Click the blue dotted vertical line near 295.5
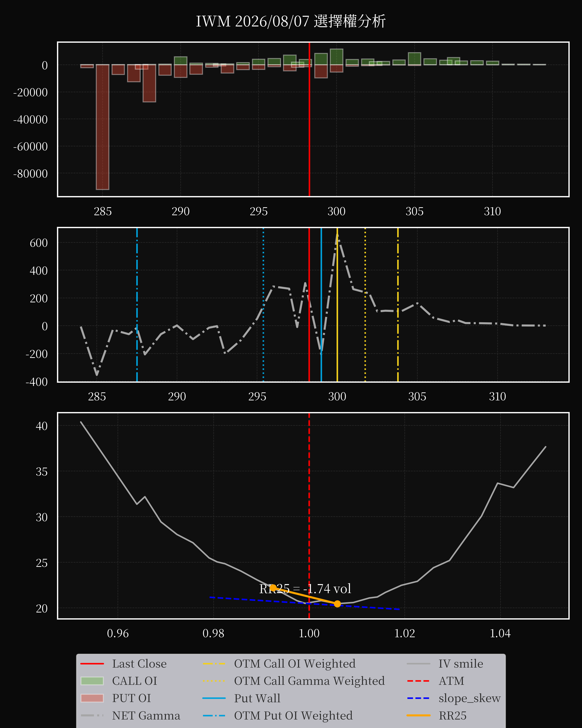Viewport: 582px width, 728px height. pyautogui.click(x=263, y=305)
